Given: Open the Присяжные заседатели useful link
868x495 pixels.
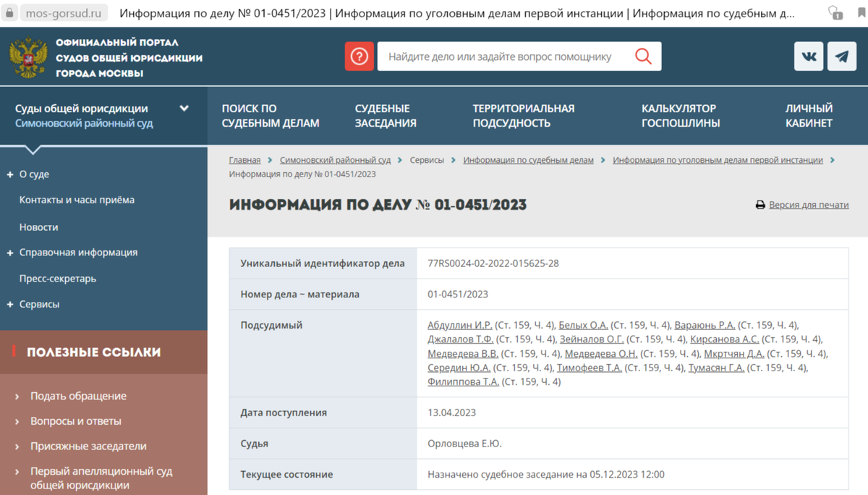Looking at the screenshot, I should 88,447.
